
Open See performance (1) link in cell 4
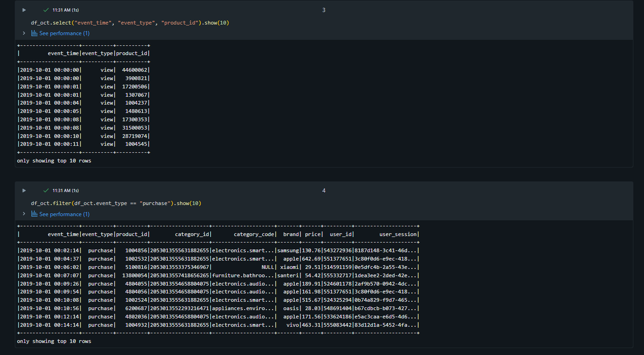point(64,214)
